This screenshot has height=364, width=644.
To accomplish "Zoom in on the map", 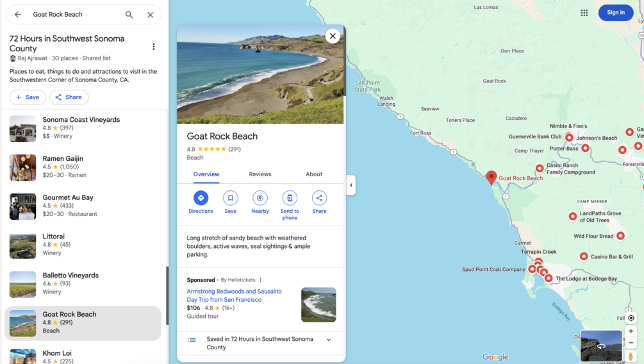I will point(631,331).
